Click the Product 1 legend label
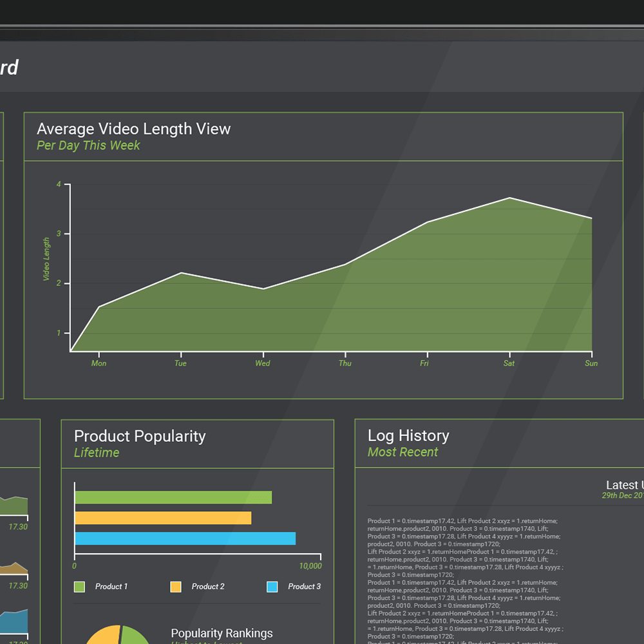Screen dimensions: 644x644 click(x=111, y=587)
